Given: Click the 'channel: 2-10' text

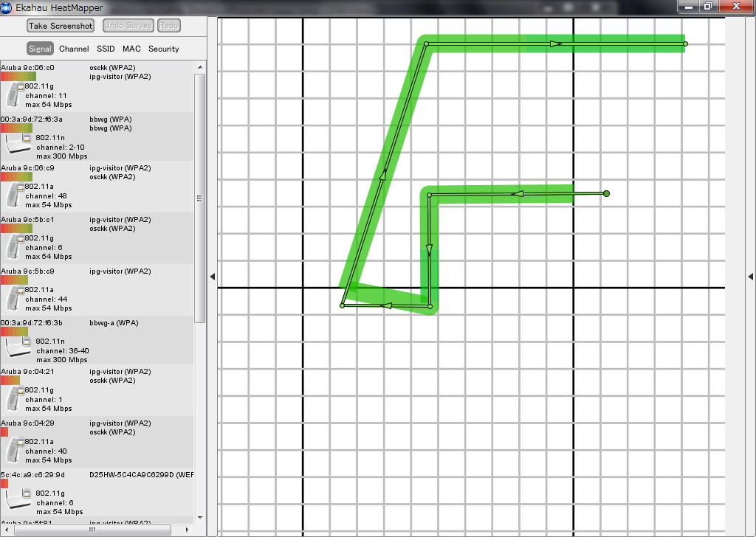Looking at the screenshot, I should pos(61,148).
